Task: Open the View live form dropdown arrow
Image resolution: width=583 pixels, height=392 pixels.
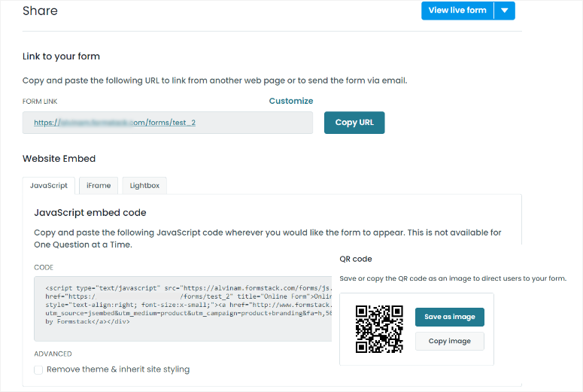Action: coord(505,11)
